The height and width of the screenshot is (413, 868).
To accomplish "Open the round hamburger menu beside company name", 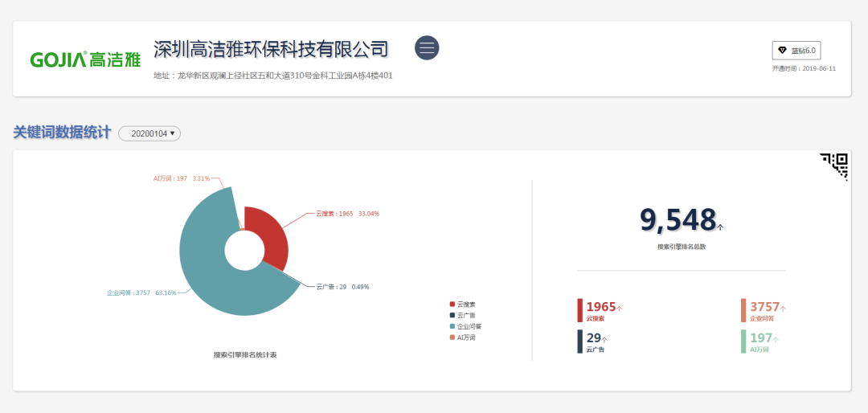I will 427,48.
